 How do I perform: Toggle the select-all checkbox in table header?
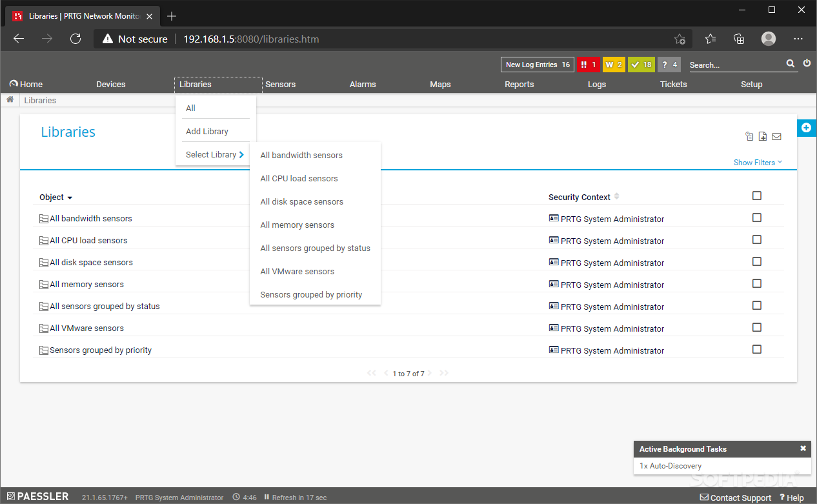tap(757, 196)
